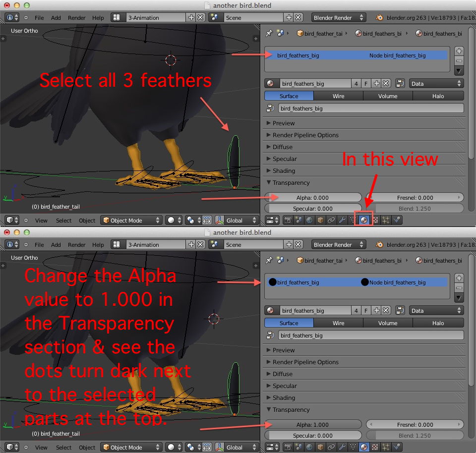The height and width of the screenshot is (453, 476).
Task: Open the Modifiers wrench tab in the upper window
Action: pos(342,221)
